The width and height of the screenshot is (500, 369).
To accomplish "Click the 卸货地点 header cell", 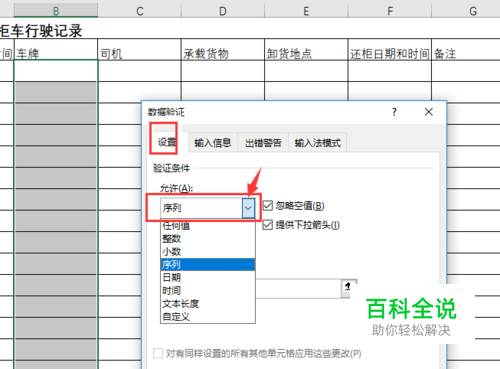I will point(306,50).
